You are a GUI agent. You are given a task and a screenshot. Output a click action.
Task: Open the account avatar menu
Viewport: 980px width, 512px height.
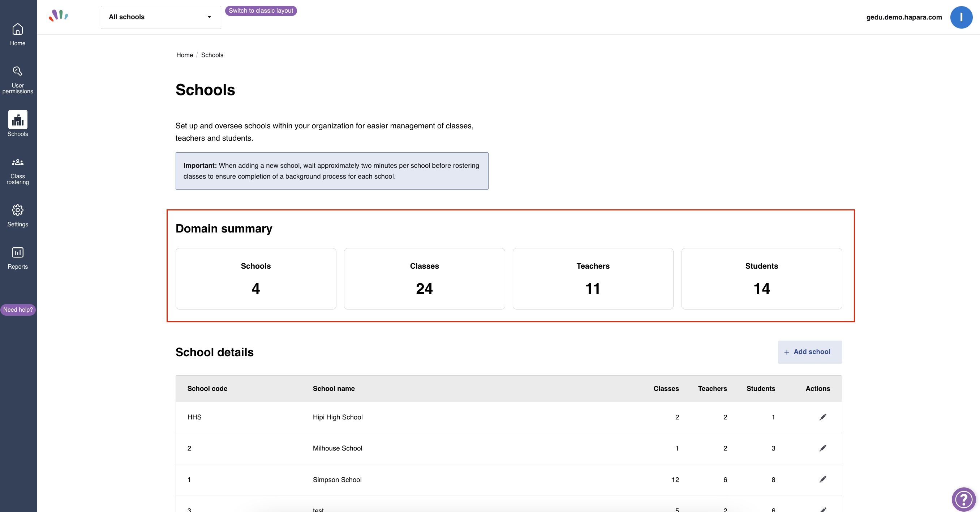(x=961, y=17)
